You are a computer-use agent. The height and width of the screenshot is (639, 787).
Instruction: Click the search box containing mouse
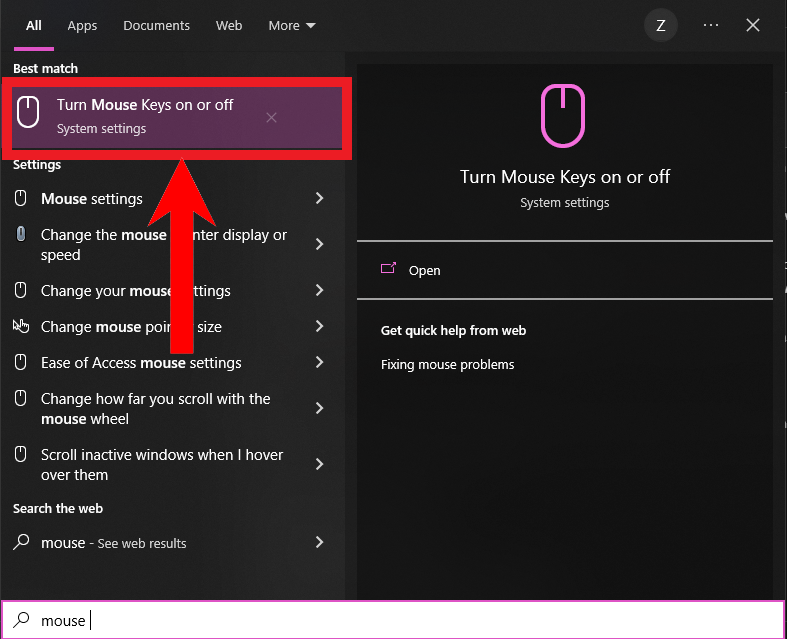coord(400,620)
